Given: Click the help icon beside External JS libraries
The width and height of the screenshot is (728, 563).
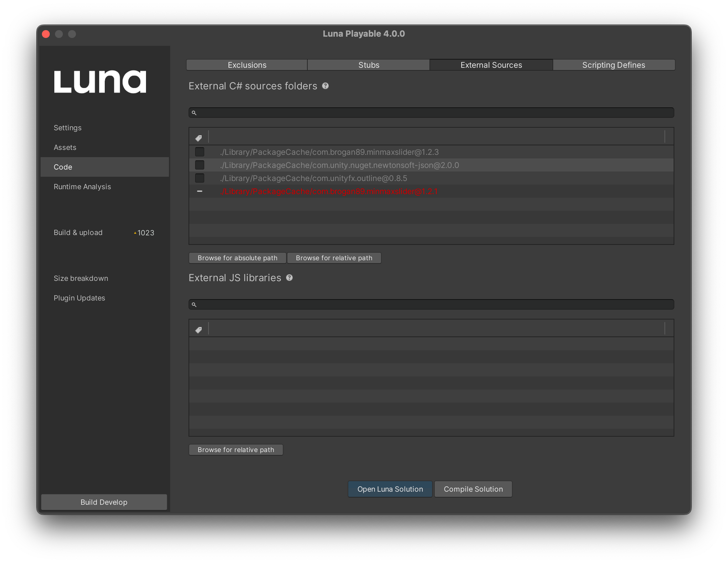Looking at the screenshot, I should (x=289, y=278).
